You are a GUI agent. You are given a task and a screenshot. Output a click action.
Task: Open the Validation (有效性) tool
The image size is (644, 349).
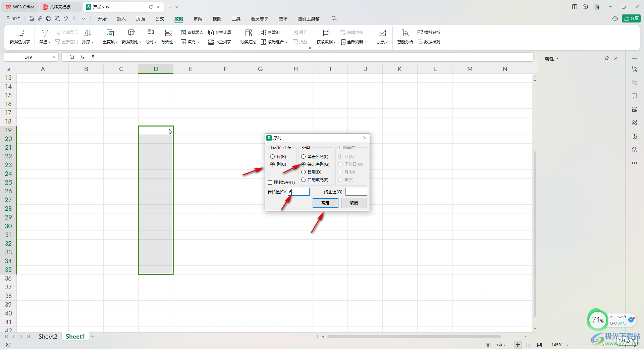click(168, 37)
